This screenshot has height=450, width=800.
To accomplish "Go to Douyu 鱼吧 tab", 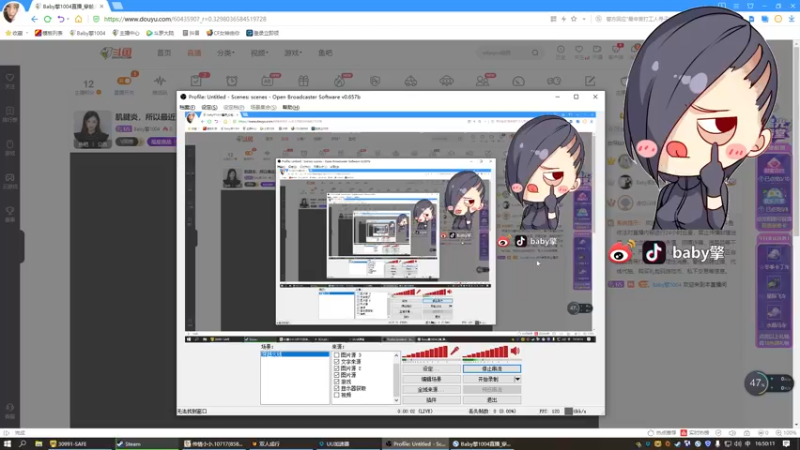I will [x=326, y=53].
